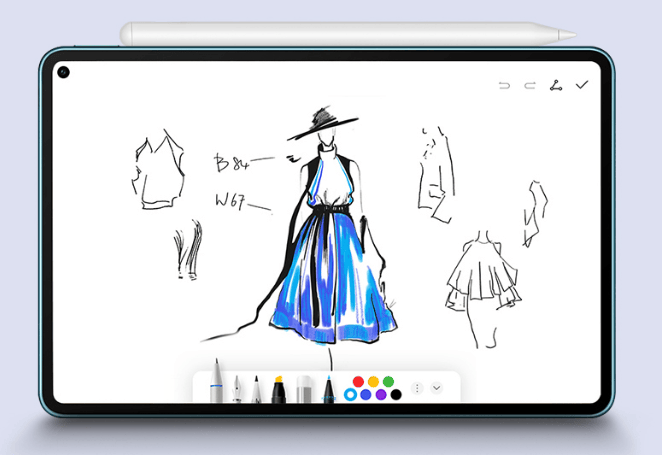
Task: Pick the yellow-tipped highlighter marker
Action: [279, 389]
